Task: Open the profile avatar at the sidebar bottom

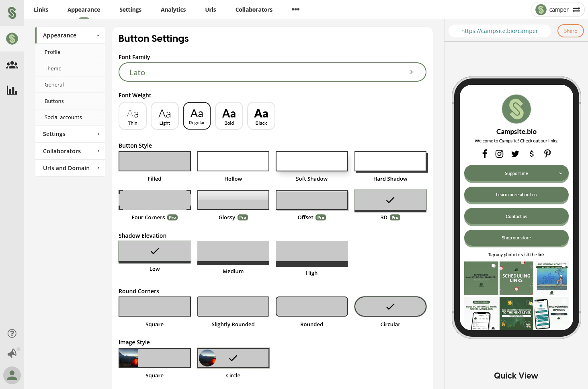Action: [x=12, y=375]
